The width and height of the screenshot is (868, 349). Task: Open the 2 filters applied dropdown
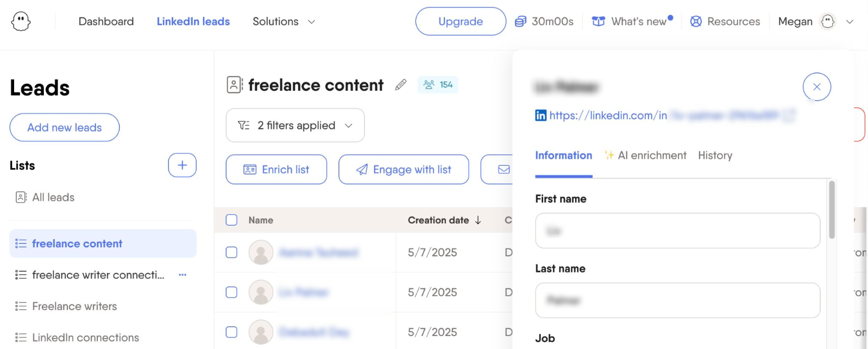pos(295,126)
